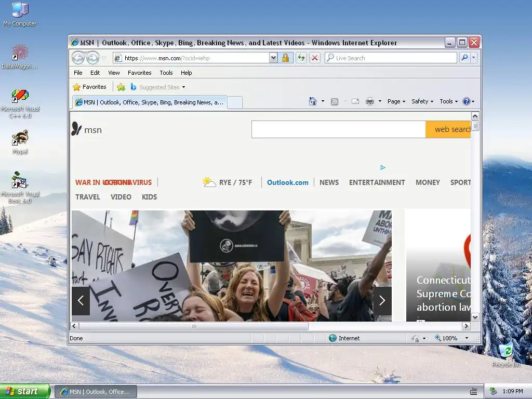Open the NEWS section link
Viewport: 532px width, 399px height.
click(x=329, y=182)
